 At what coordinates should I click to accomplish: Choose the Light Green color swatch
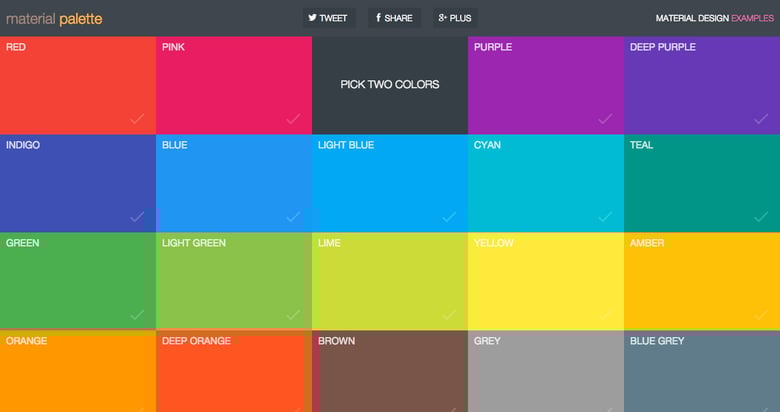234,281
